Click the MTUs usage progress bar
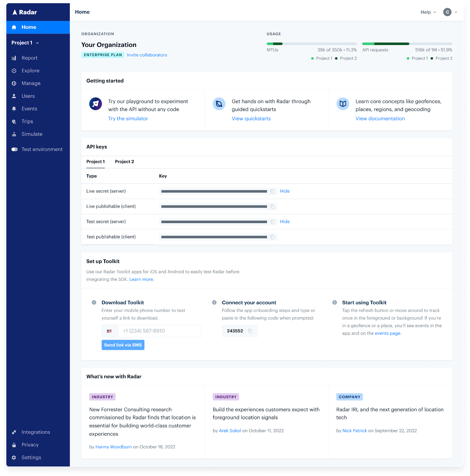Screen dimensions: 470x476 pyautogui.click(x=312, y=44)
